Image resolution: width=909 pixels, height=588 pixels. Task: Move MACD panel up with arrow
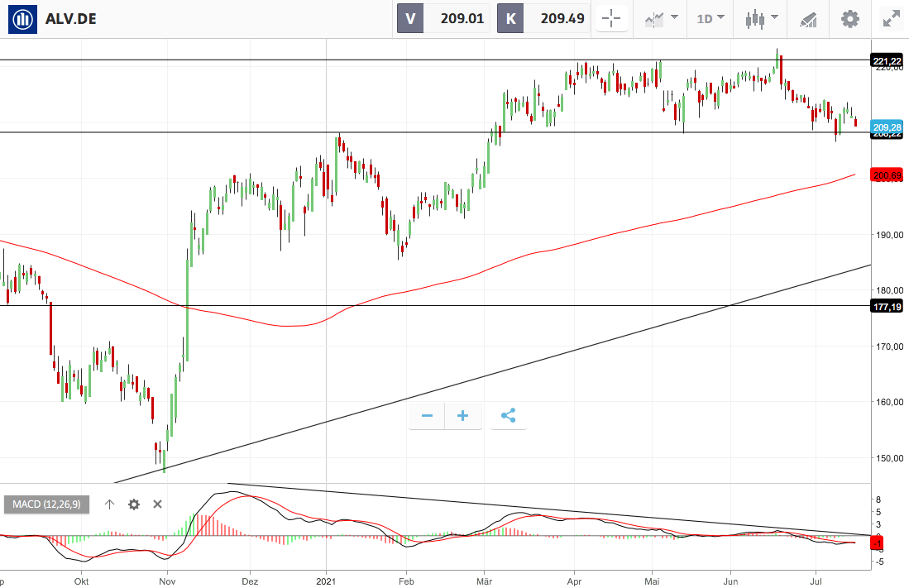[109, 504]
